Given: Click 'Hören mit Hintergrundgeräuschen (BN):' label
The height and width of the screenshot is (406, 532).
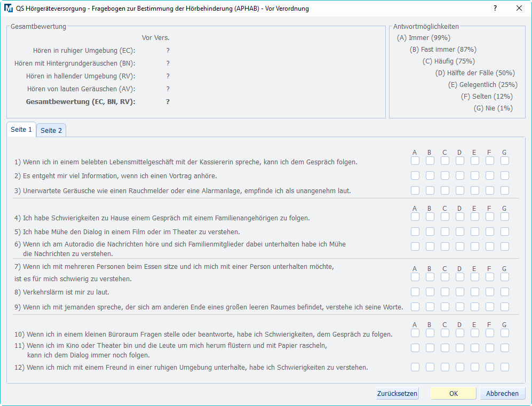Looking at the screenshot, I should pos(75,63).
